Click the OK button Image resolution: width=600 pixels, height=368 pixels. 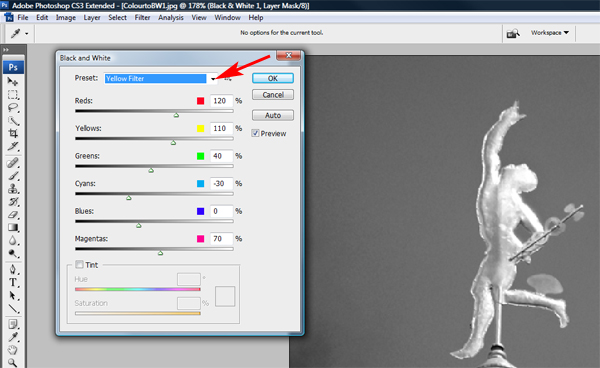click(273, 78)
